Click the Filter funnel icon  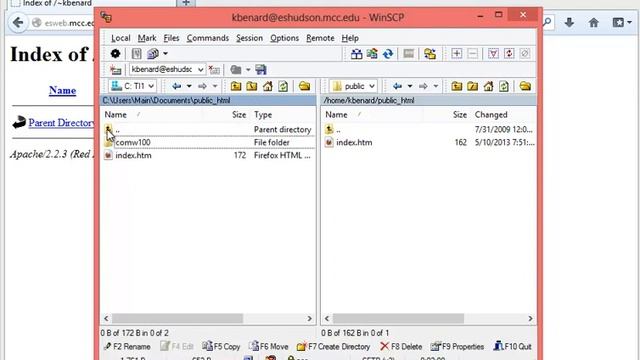[493, 53]
